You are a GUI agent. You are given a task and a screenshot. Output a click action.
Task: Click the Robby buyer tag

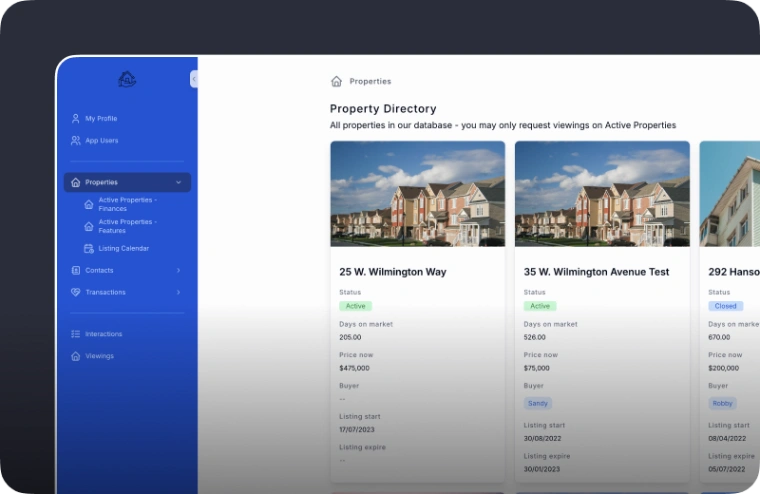pyautogui.click(x=722, y=403)
